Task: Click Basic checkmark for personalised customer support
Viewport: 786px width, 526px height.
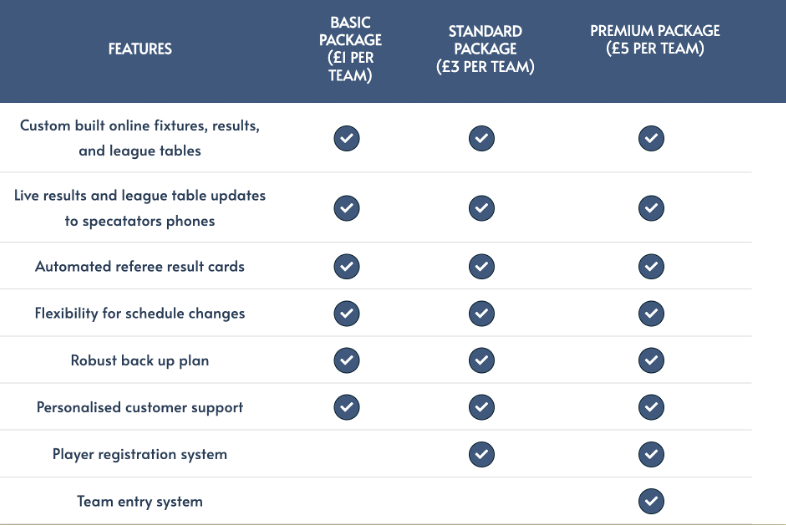Action: [346, 407]
